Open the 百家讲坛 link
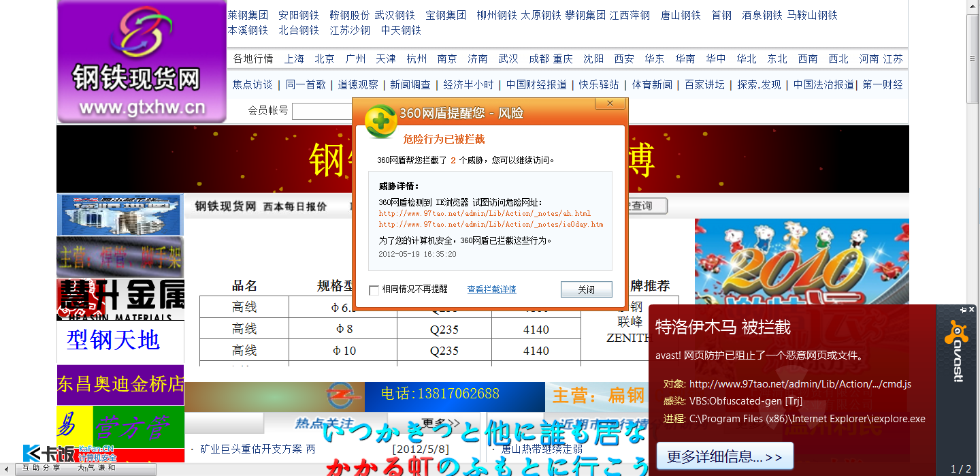Viewport: 980px width, 476px height. (x=704, y=84)
